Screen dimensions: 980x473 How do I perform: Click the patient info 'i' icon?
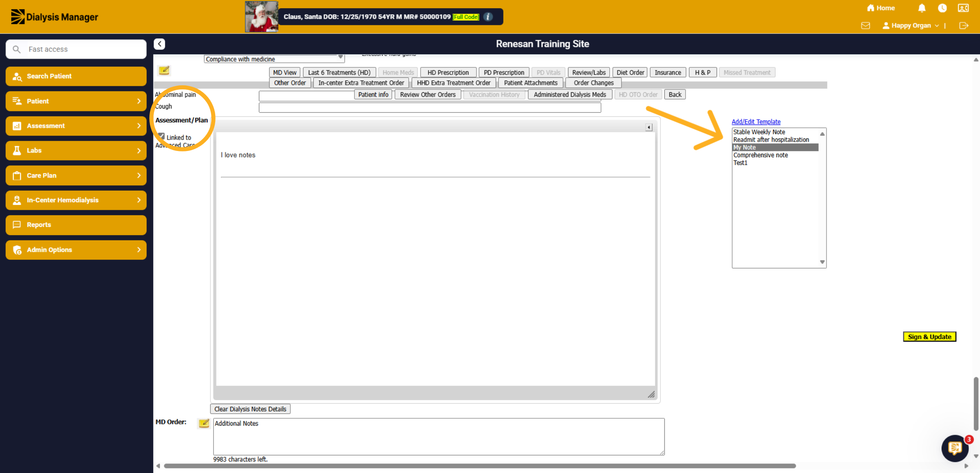pyautogui.click(x=488, y=17)
